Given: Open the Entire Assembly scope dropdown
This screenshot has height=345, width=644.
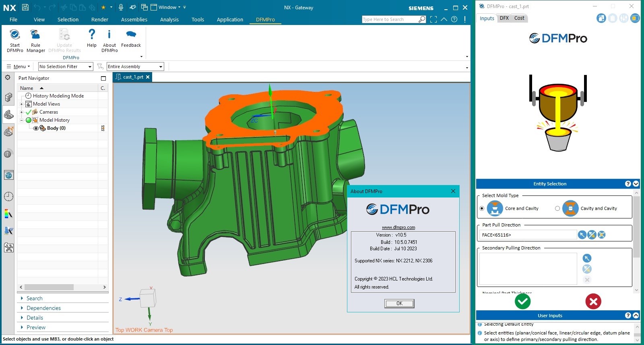Looking at the screenshot, I should click(x=135, y=67).
